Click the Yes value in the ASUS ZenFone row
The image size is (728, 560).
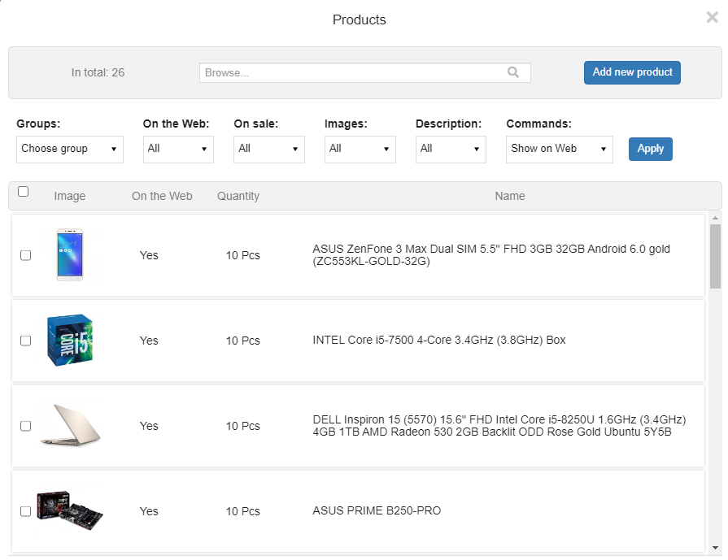[149, 255]
